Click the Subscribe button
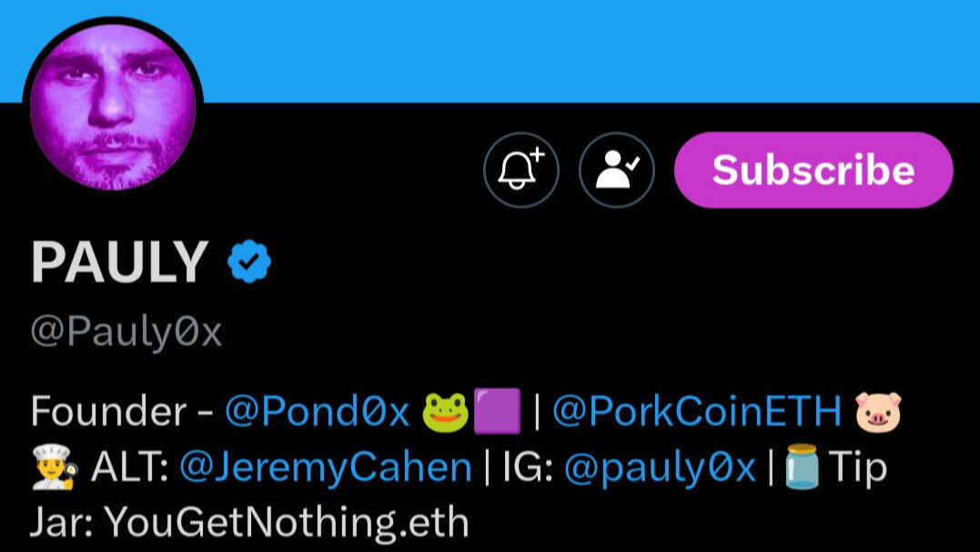This screenshot has width=980, height=552. coord(813,169)
